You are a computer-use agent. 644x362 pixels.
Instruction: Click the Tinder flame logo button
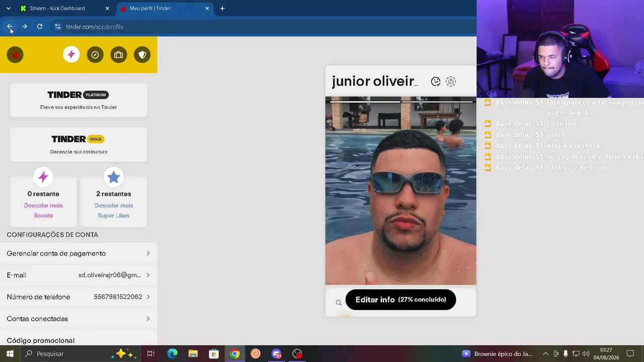pos(15,55)
